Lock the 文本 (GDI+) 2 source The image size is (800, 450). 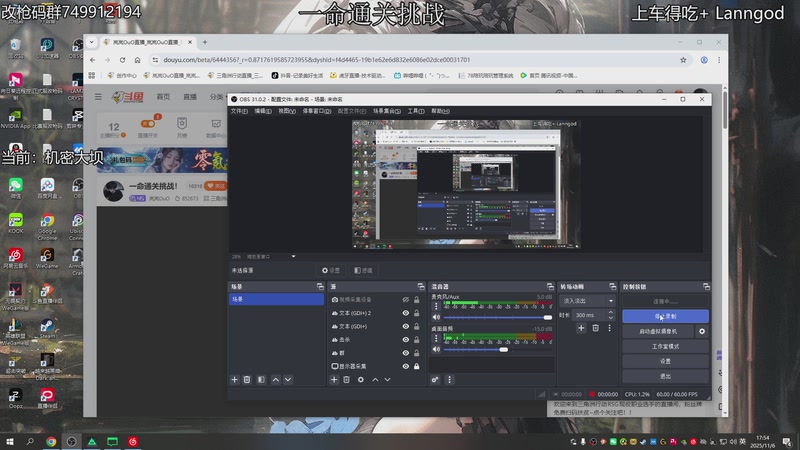(417, 313)
